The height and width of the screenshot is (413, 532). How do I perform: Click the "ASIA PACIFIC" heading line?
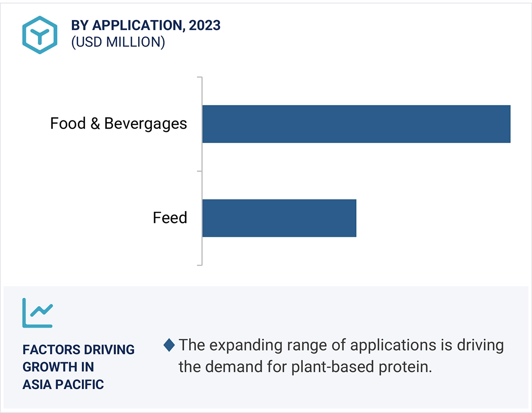click(x=63, y=384)
